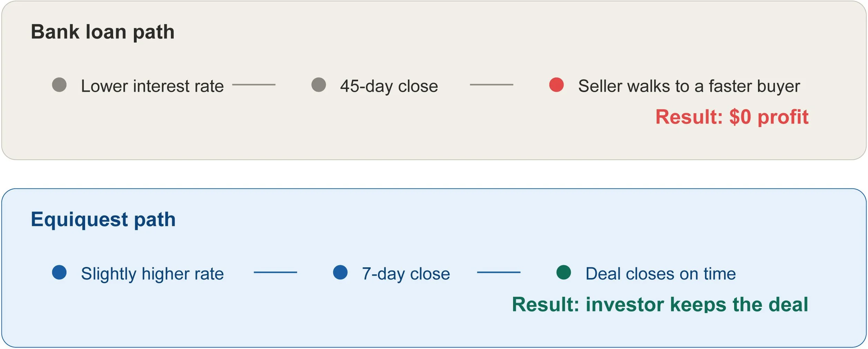Click Result: investor keeps the deal text

point(660,305)
